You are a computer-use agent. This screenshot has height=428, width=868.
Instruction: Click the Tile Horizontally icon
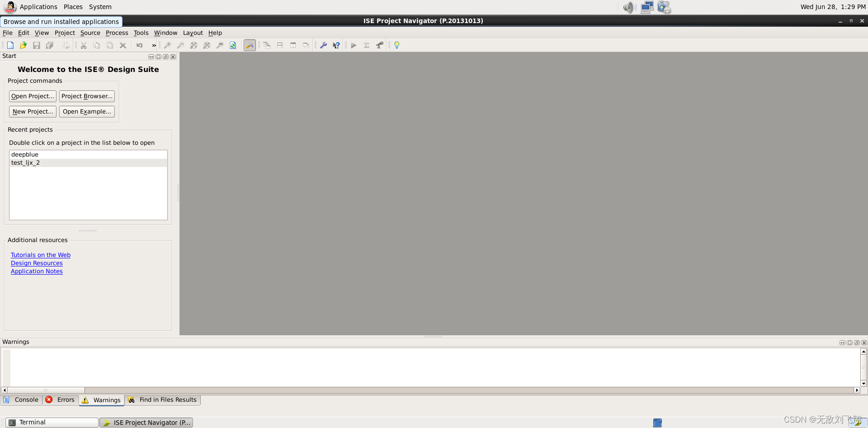(x=280, y=45)
